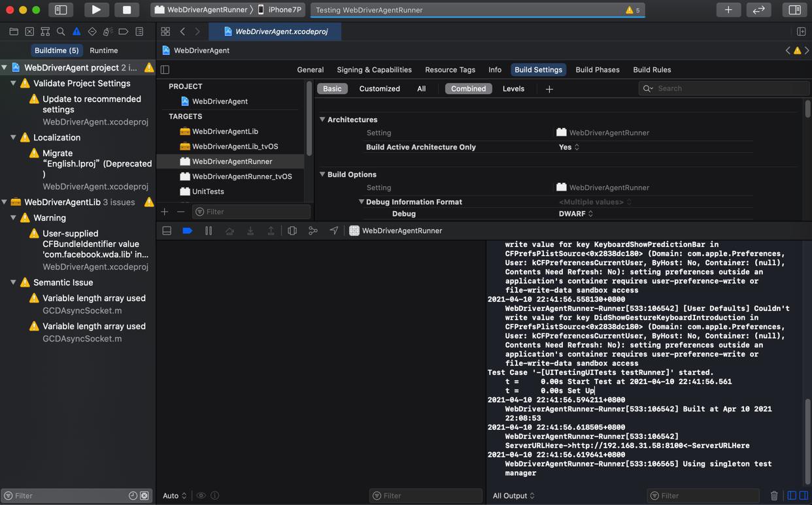Select the Basic settings filter
This screenshot has height=505, width=812.
point(332,89)
